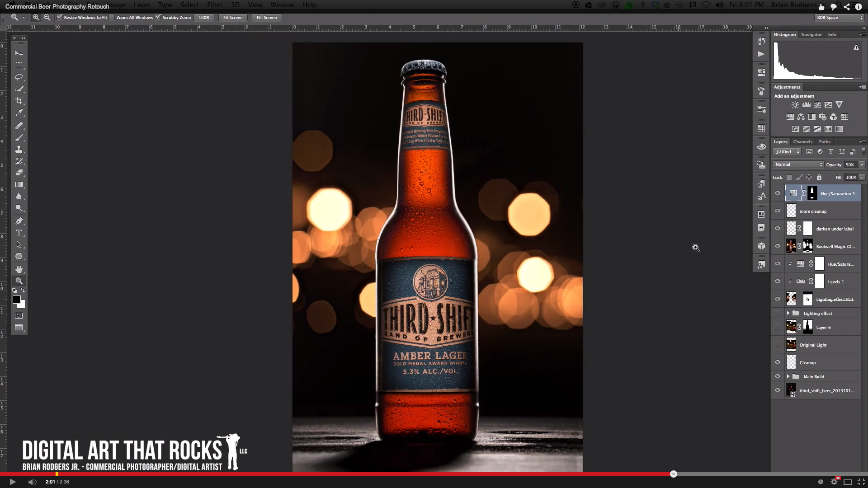Select the Eraser tool

pyautogui.click(x=19, y=173)
